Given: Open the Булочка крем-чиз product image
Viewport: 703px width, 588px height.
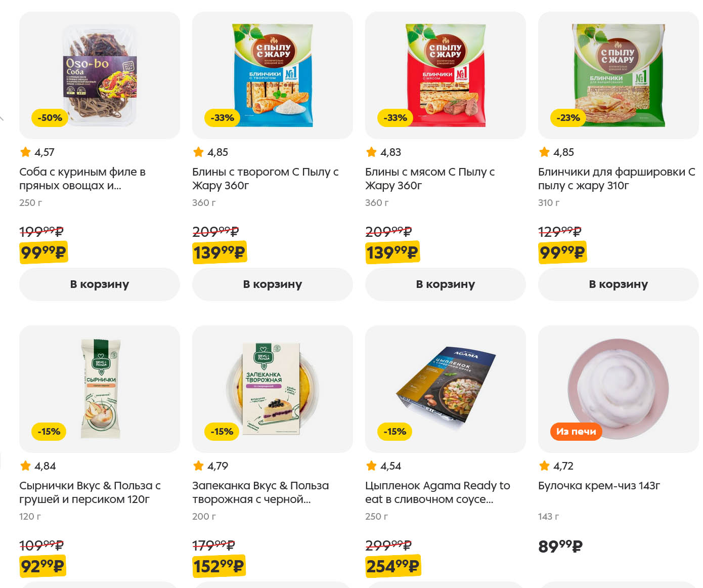Looking at the screenshot, I should pos(619,389).
